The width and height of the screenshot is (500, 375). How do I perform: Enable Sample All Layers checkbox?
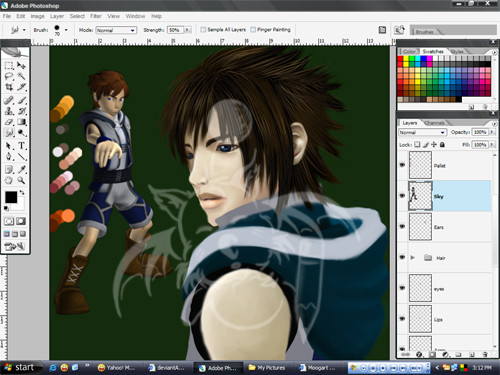click(x=203, y=30)
